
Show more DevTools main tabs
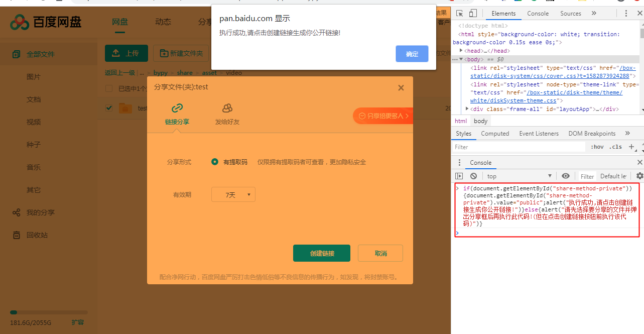point(594,14)
